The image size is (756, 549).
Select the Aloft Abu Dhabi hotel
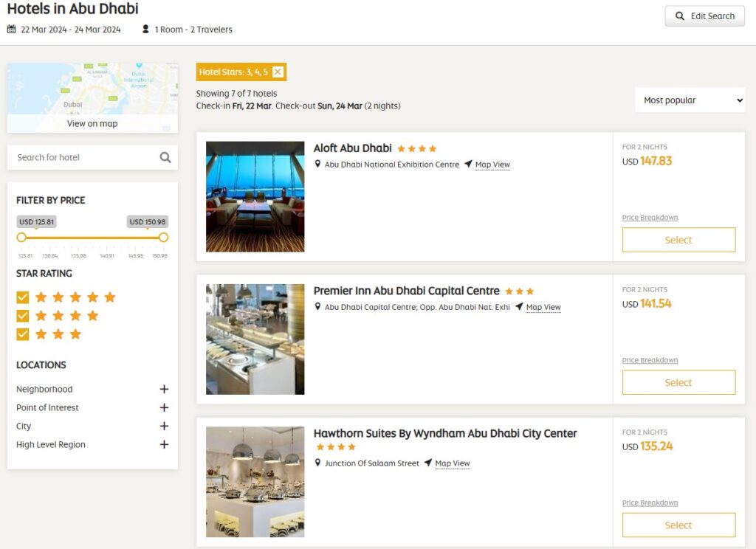(678, 240)
